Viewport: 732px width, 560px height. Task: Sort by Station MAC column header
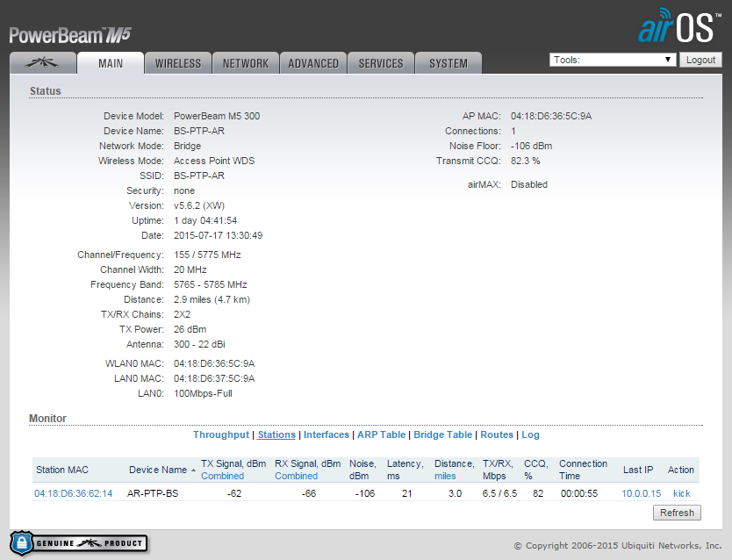click(x=62, y=470)
